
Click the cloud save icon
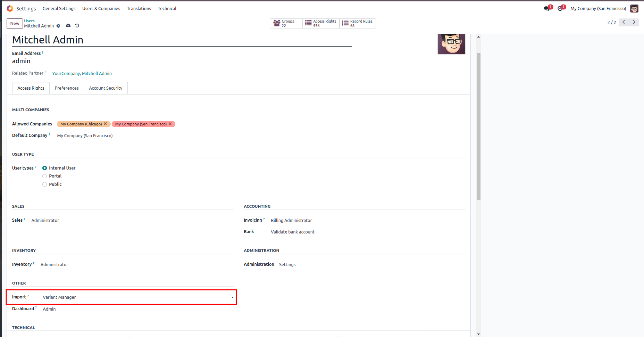(68, 26)
